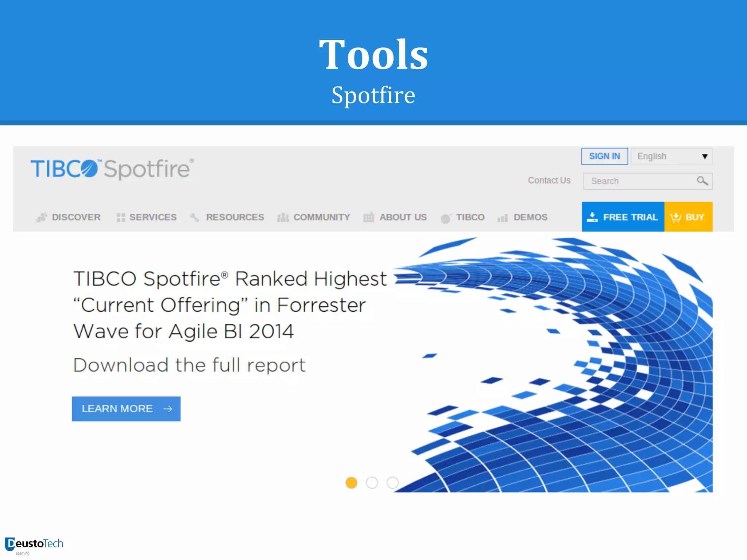Image resolution: width=747 pixels, height=560 pixels.
Task: Click the Resources wrench icon
Action: pyautogui.click(x=194, y=217)
